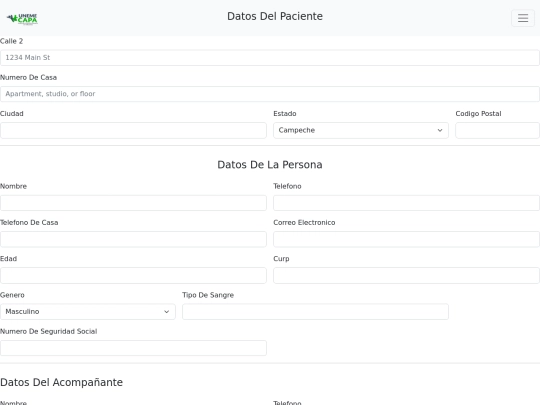Click the Codigo Postal label

pyautogui.click(x=478, y=114)
